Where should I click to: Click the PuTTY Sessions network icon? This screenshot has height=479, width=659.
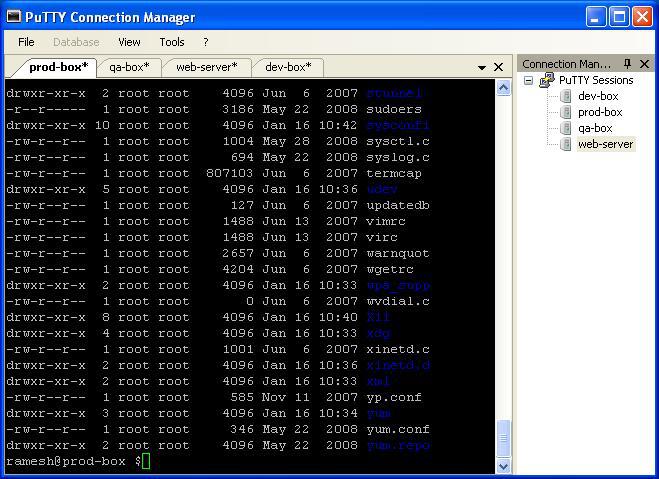547,80
